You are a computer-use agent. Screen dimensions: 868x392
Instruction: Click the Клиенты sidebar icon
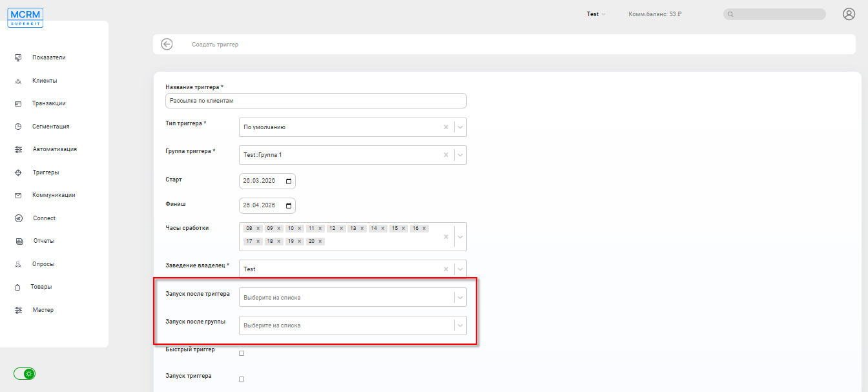(x=18, y=81)
